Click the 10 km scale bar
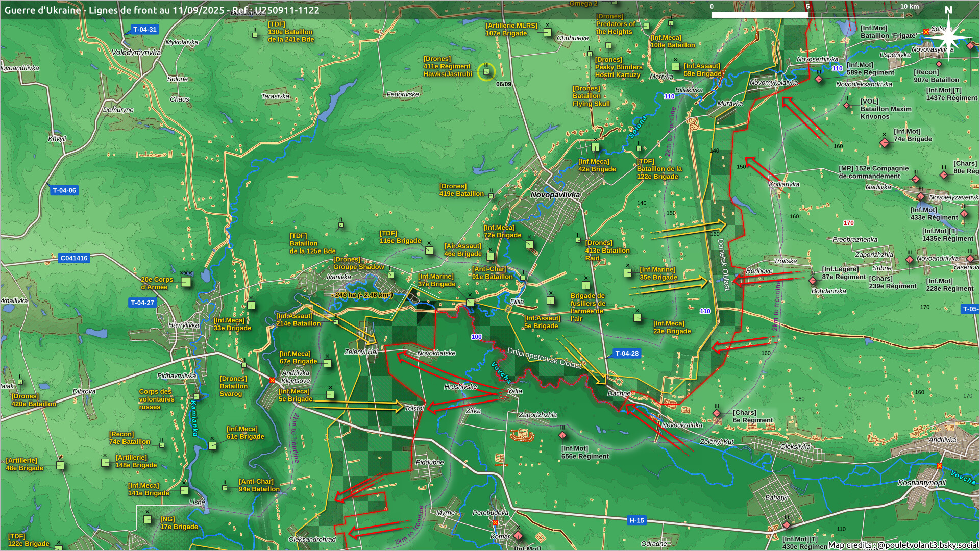 tap(807, 14)
